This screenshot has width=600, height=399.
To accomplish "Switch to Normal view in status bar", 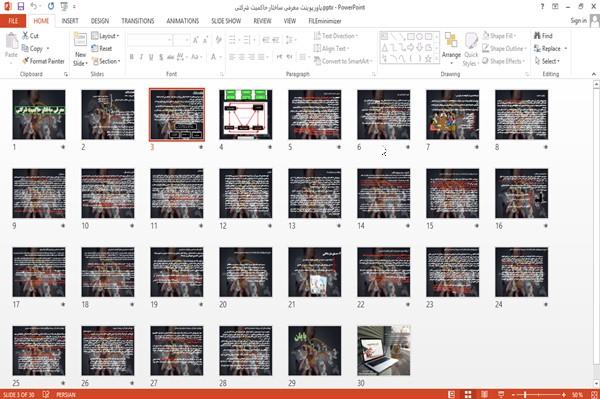I will 452,394.
